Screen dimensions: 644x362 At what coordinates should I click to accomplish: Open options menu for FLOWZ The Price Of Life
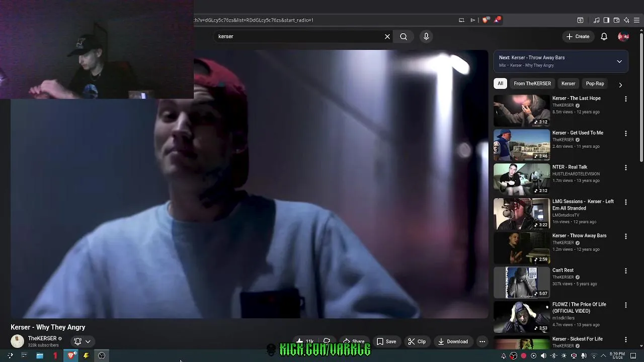click(x=626, y=305)
